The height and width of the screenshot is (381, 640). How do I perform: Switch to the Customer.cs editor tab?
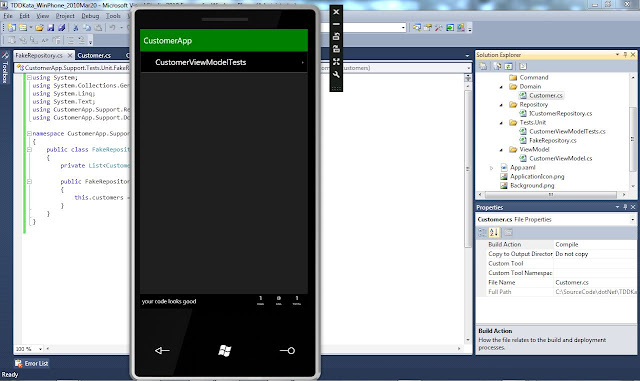point(94,55)
